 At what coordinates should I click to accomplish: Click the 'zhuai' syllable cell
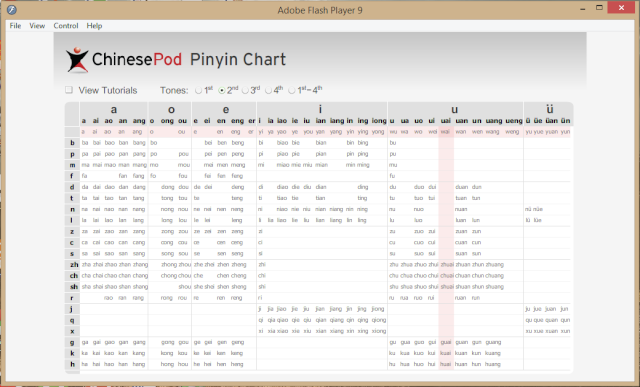pos(447,265)
